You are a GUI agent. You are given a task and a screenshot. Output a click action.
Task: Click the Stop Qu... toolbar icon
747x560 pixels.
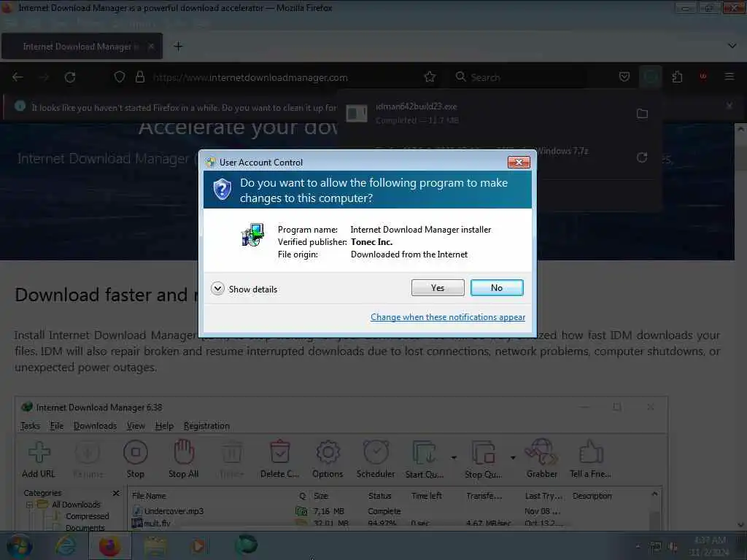tap(483, 459)
